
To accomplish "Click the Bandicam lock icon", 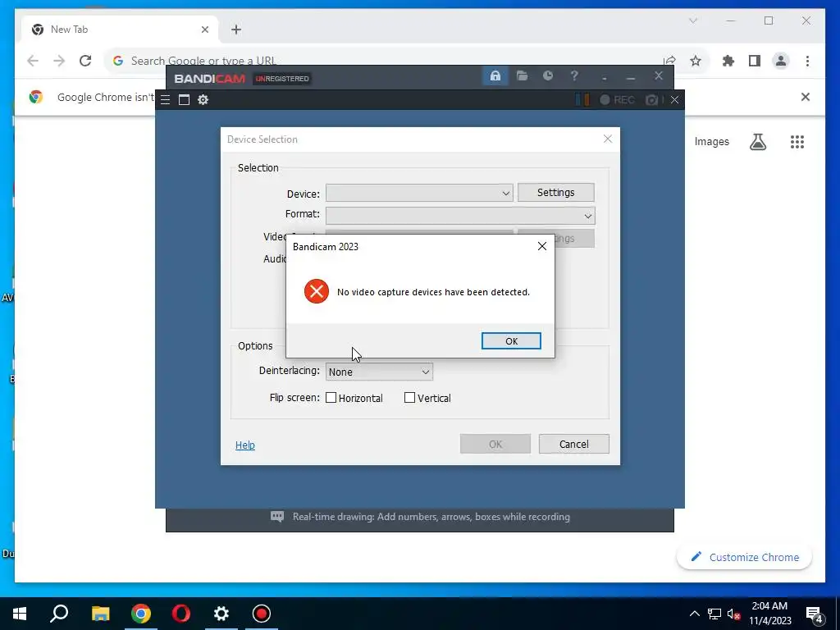I will point(495,76).
